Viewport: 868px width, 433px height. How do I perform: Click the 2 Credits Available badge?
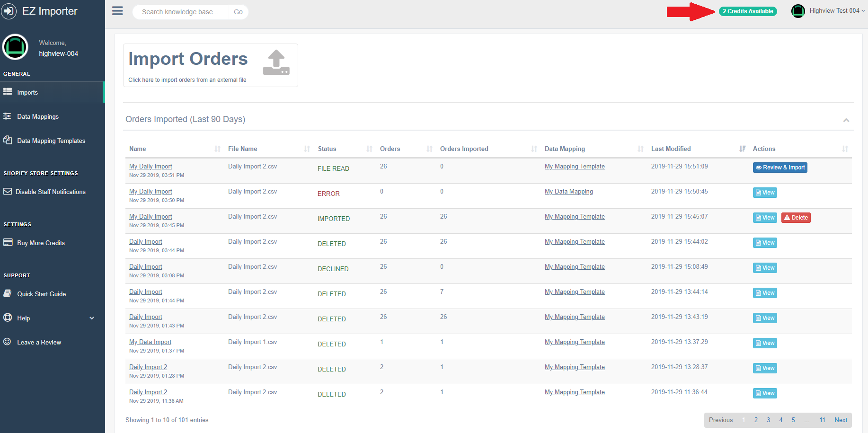[748, 11]
